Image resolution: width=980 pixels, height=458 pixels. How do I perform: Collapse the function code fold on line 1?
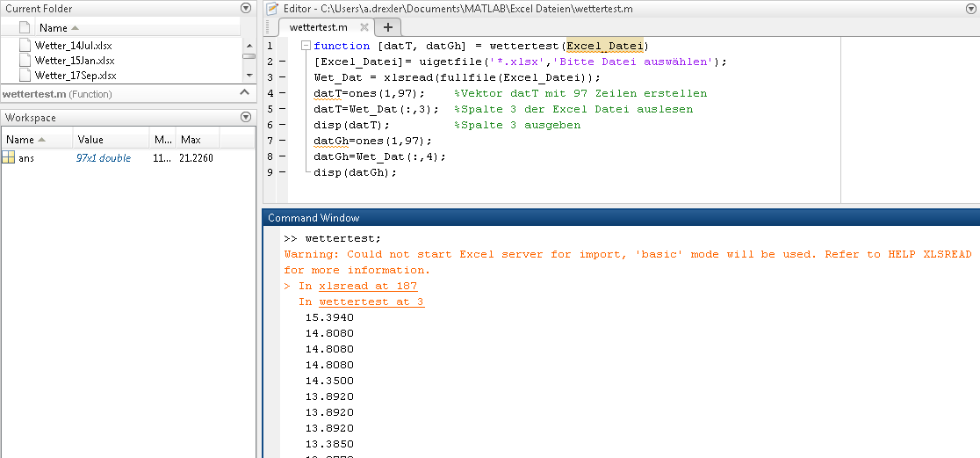305,46
